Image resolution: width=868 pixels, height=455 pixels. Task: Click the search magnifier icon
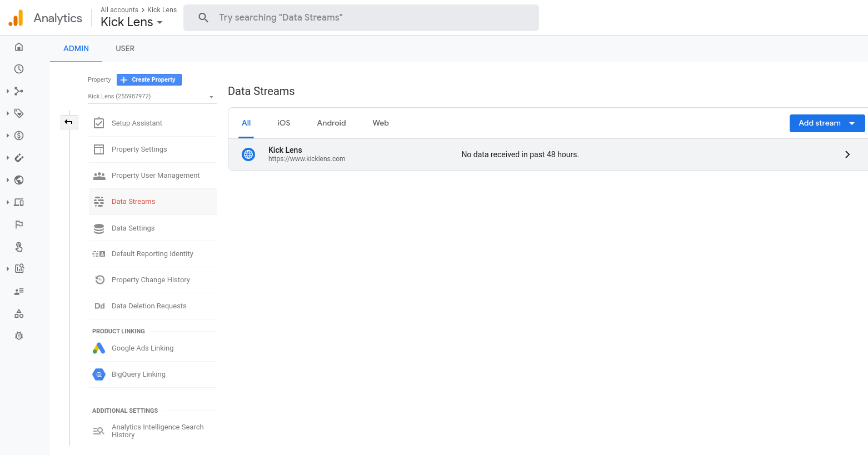click(203, 18)
